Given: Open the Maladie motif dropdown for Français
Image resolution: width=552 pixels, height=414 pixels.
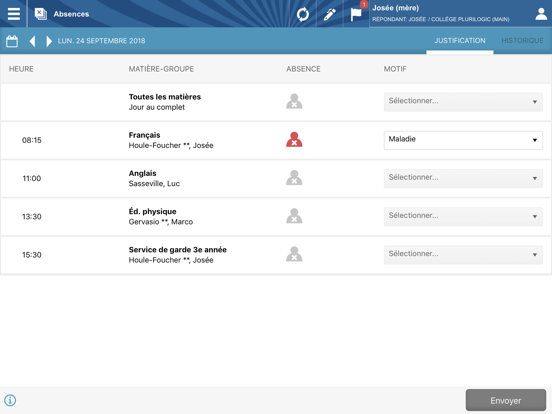Looking at the screenshot, I should (463, 140).
